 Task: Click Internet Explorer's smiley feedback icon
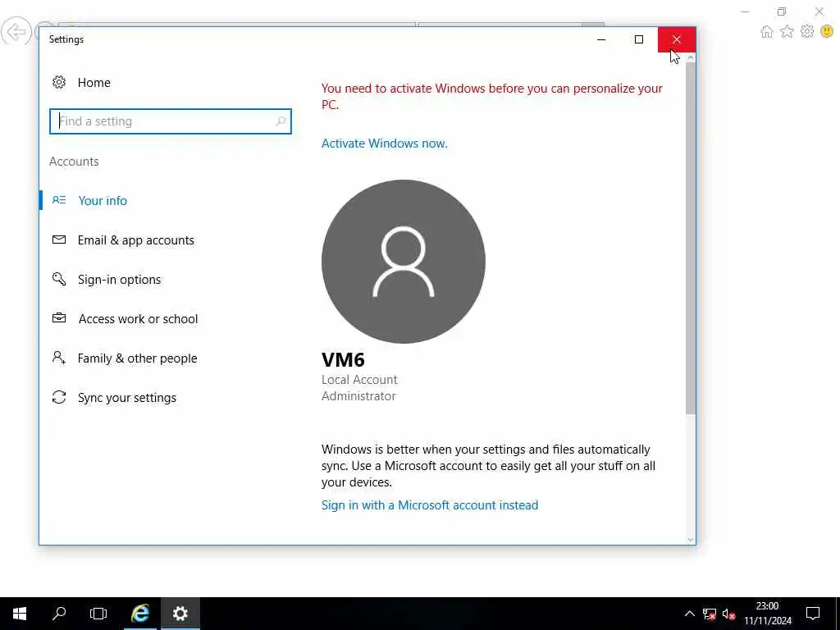tap(827, 32)
